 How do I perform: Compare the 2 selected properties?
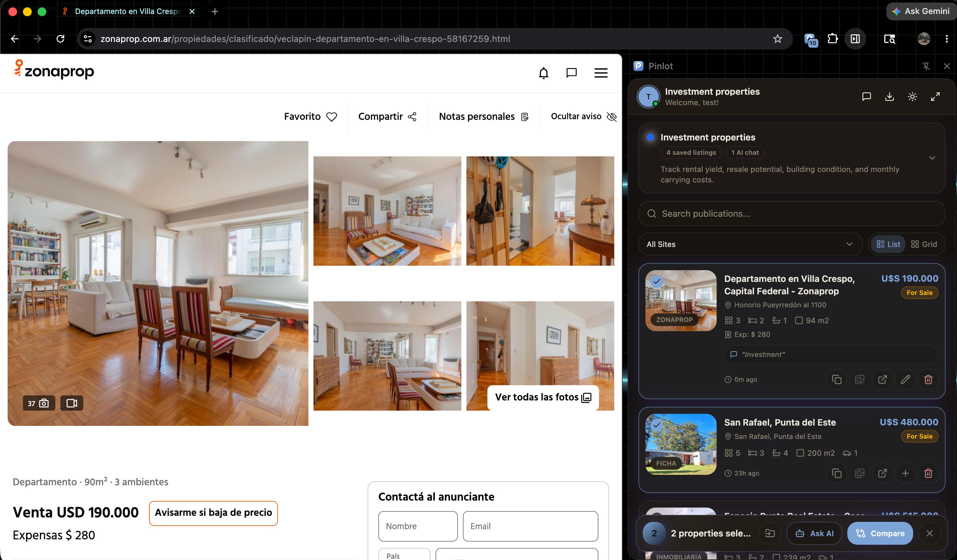880,533
